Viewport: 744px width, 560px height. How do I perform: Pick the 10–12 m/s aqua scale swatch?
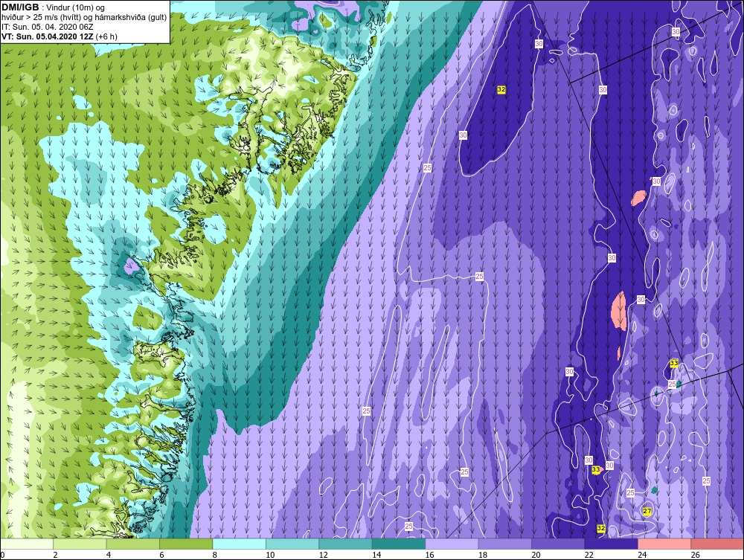(x=292, y=544)
